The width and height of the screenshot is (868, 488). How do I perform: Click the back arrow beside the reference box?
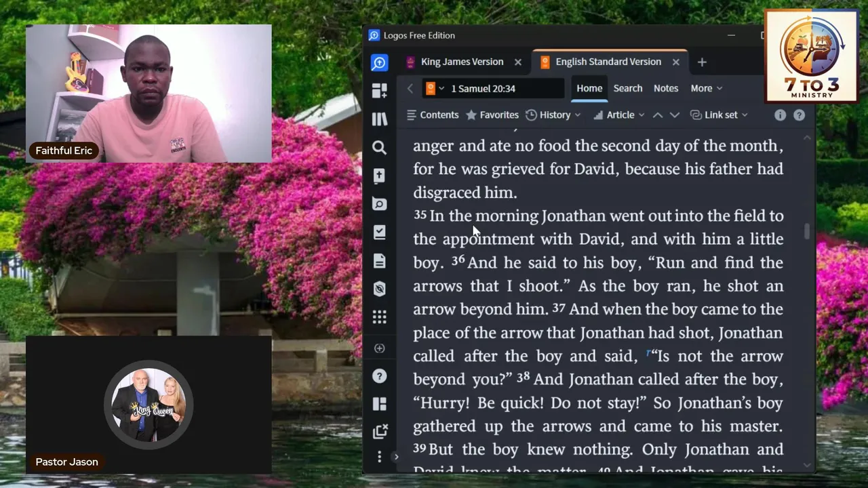point(410,89)
